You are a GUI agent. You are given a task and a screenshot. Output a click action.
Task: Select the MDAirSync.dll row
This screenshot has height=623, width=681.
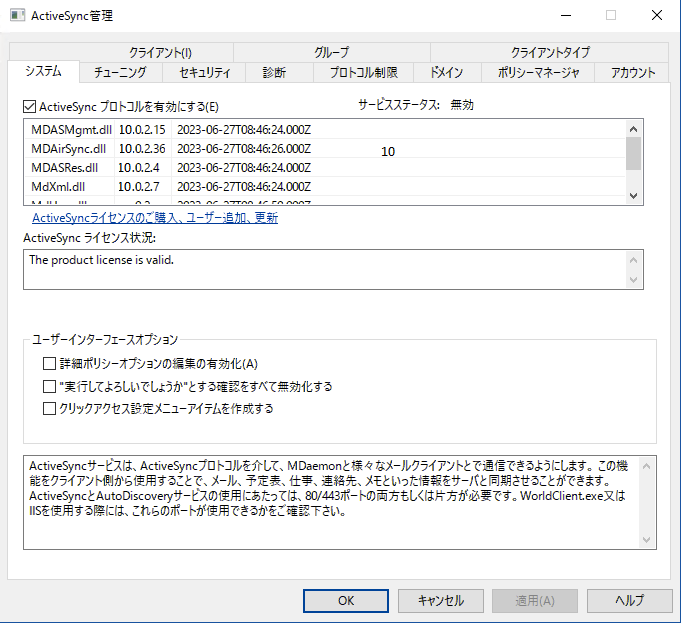click(325, 149)
